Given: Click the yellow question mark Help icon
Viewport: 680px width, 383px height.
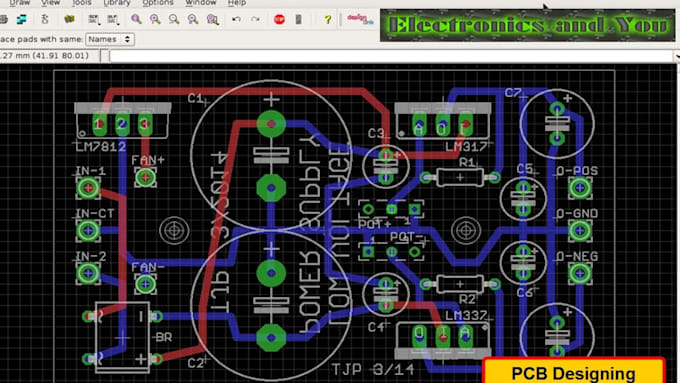Looking at the screenshot, I should (x=327, y=19).
